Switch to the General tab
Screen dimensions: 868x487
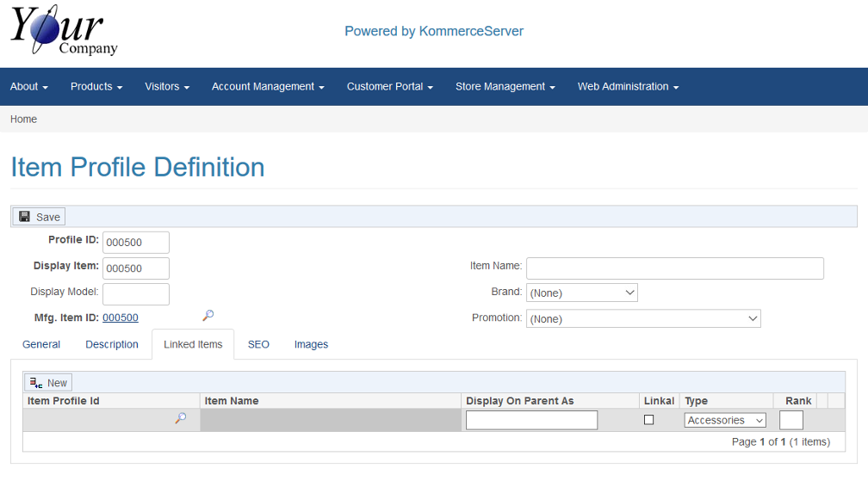[41, 344]
